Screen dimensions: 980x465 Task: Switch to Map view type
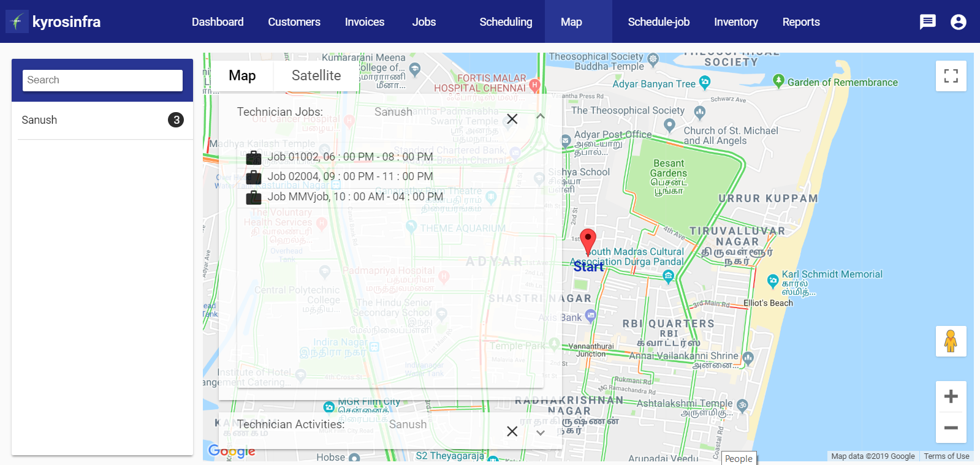click(x=242, y=76)
